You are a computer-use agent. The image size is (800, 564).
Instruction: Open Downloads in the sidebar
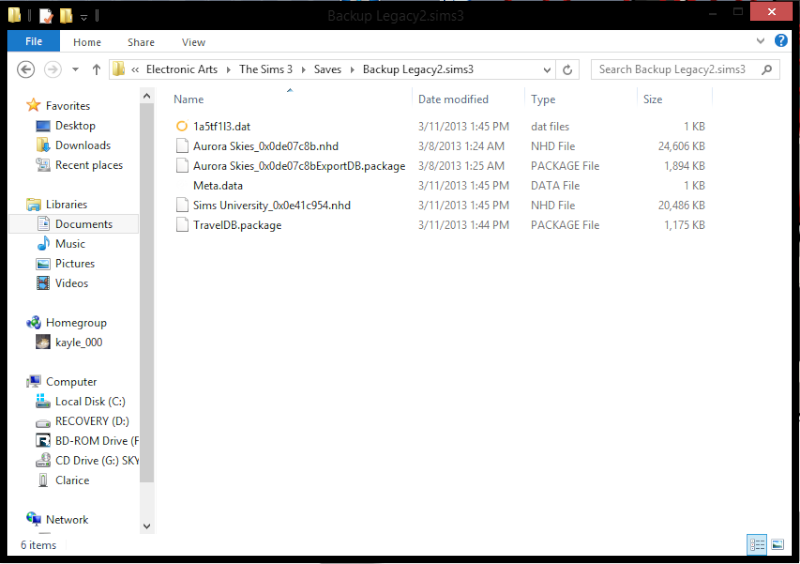pyautogui.click(x=83, y=145)
